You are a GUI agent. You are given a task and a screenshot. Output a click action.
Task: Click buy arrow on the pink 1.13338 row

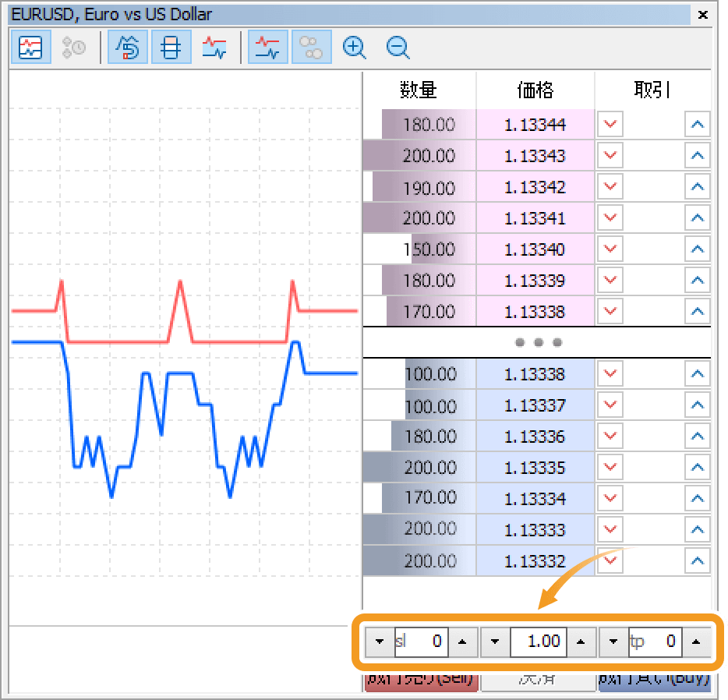click(698, 311)
